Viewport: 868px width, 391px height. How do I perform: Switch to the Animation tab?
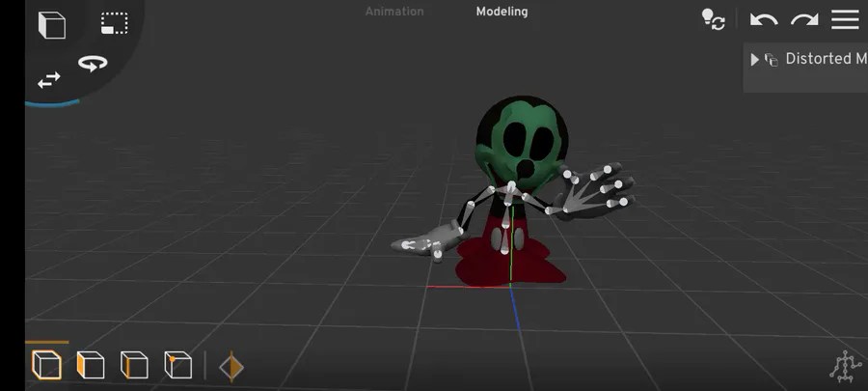[394, 12]
